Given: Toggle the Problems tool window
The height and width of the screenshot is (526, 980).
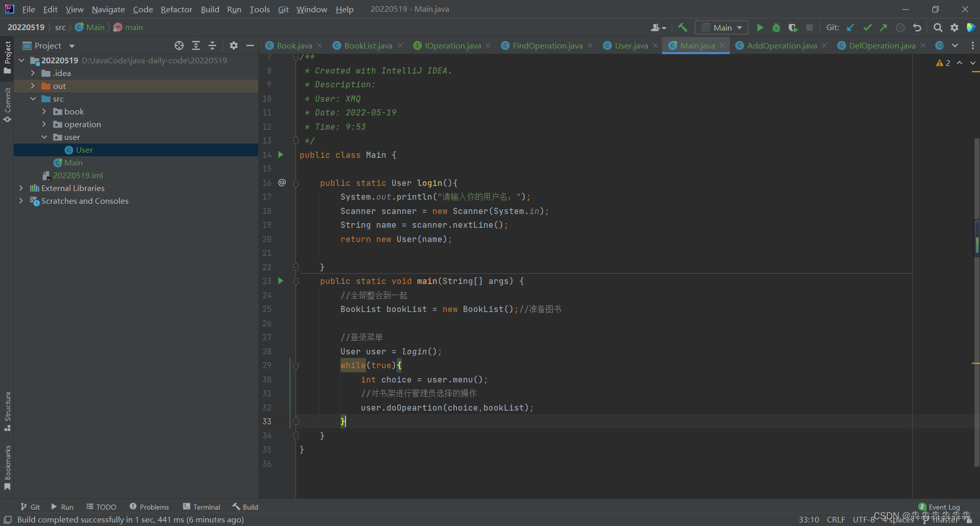Looking at the screenshot, I should 149,507.
